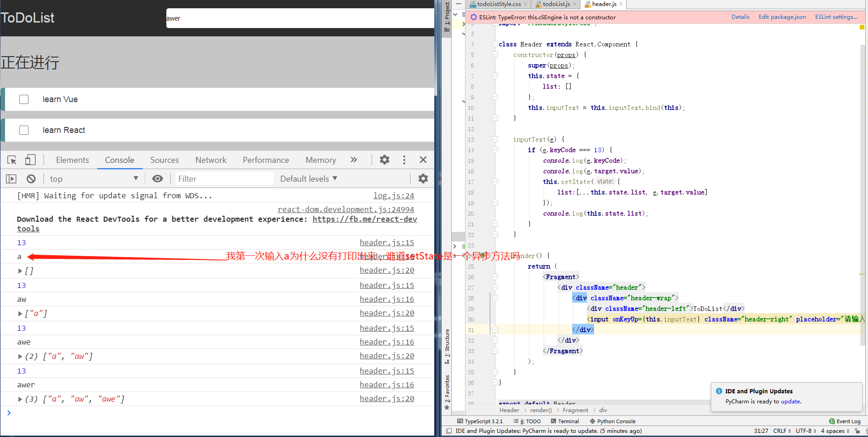This screenshot has width=868, height=437.
Task: Open console settings gear icon
Action: (423, 179)
